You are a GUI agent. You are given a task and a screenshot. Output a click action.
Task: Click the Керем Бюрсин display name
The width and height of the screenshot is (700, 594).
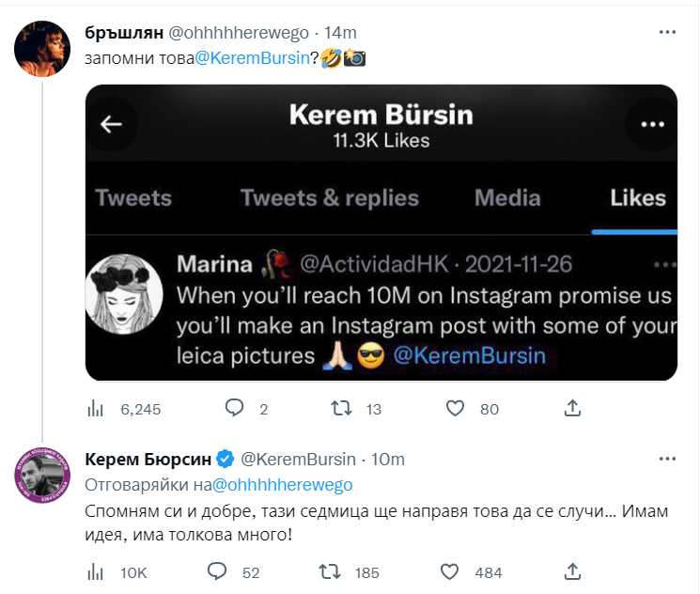(x=148, y=460)
